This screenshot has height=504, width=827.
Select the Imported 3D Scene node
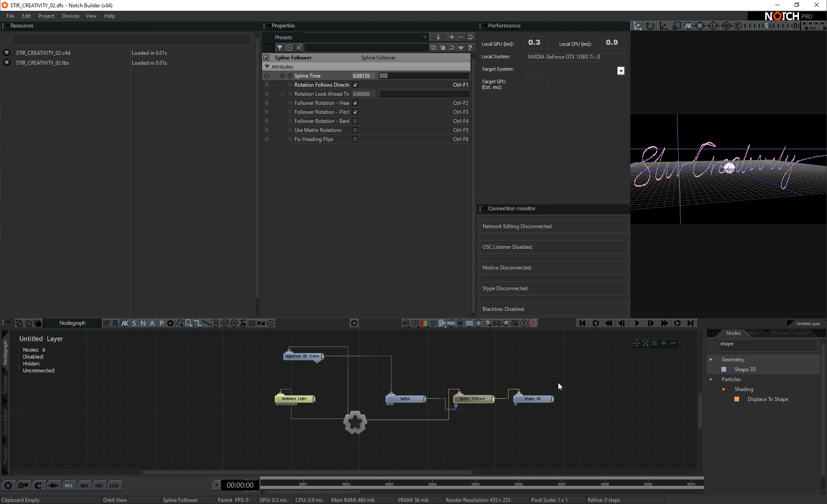click(303, 356)
